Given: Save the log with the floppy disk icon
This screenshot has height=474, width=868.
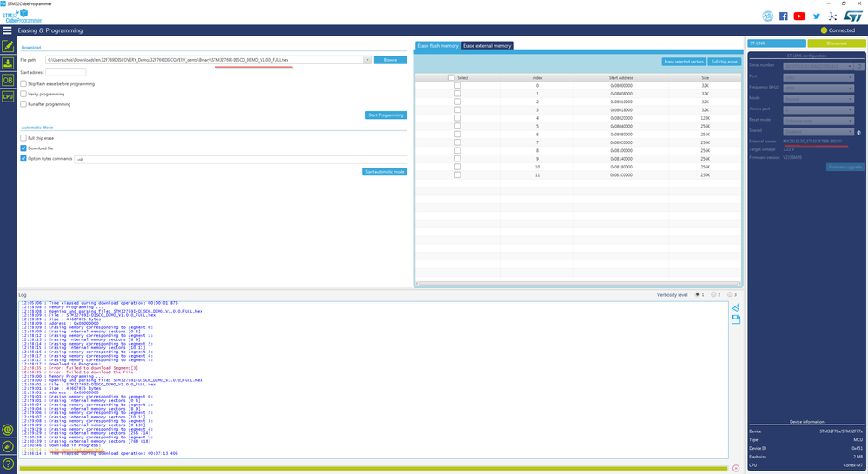Looking at the screenshot, I should [x=736, y=319].
